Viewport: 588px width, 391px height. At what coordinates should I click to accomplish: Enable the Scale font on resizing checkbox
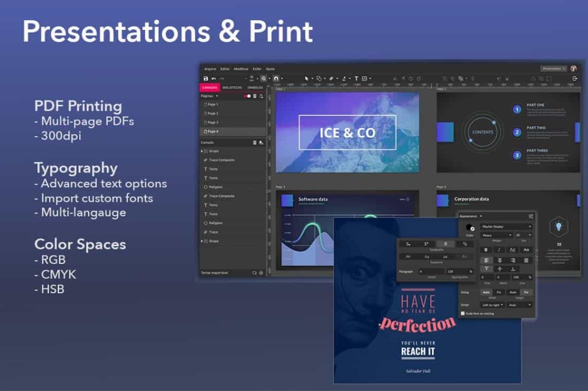463,314
